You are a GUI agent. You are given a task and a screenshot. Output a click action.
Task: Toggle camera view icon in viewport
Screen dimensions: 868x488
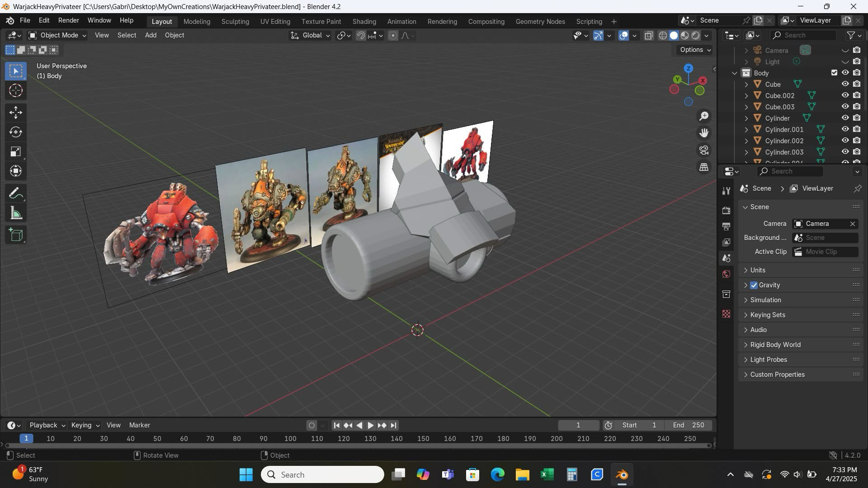pos(704,150)
